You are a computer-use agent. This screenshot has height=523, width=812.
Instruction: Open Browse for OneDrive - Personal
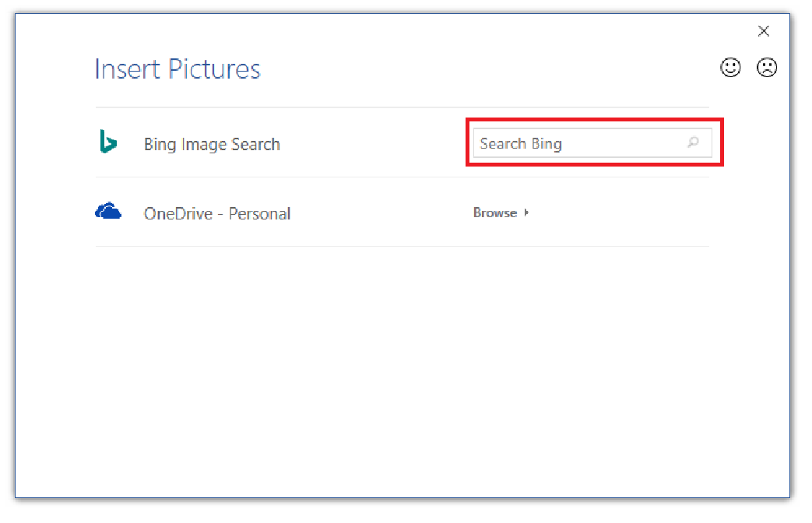tap(495, 212)
